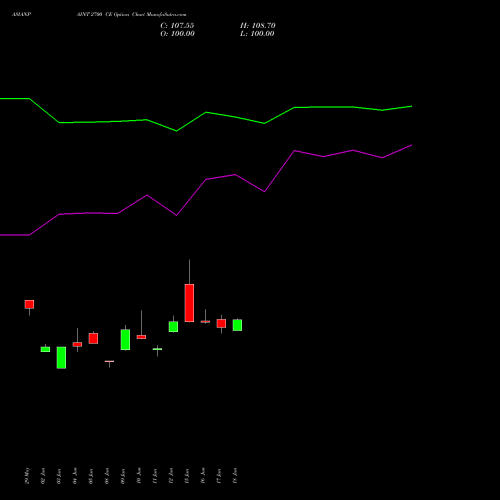Select the 11 Jun date label
Screen dimensions: 500x500
(x=155, y=476)
